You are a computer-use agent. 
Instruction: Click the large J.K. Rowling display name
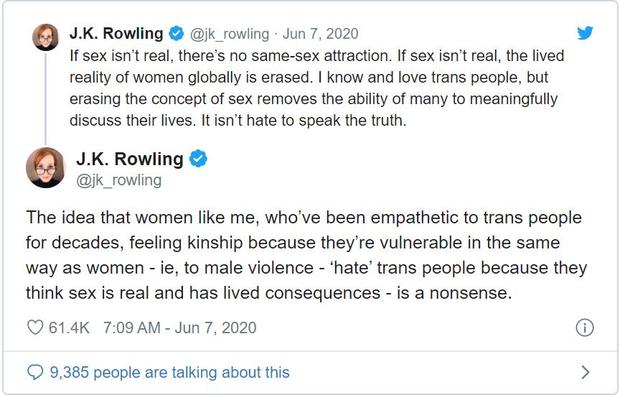(130, 159)
